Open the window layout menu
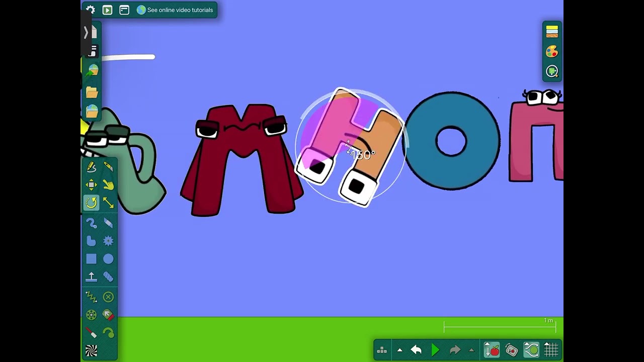The width and height of the screenshot is (644, 362). click(x=124, y=10)
